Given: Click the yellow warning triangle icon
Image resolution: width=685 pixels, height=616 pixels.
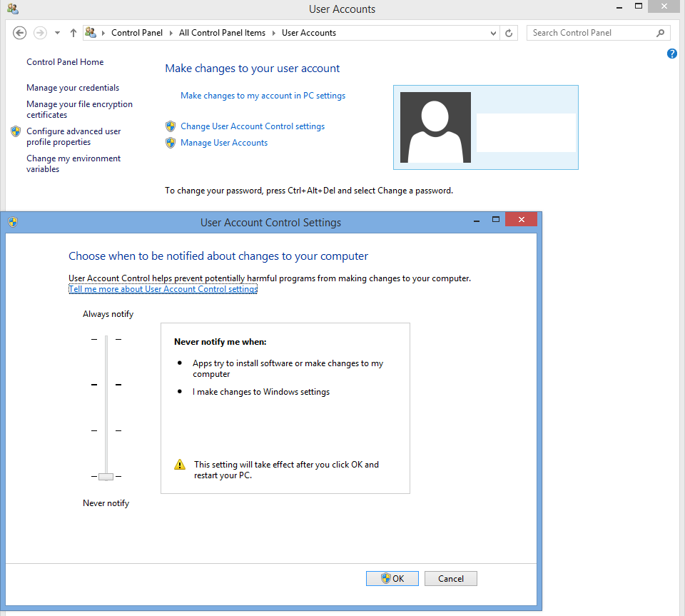Looking at the screenshot, I should click(180, 465).
